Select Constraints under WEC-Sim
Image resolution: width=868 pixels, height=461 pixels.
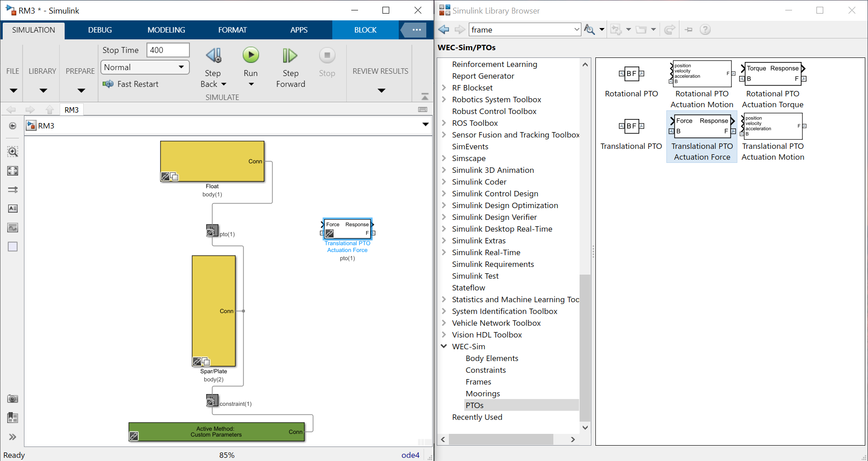(x=486, y=370)
